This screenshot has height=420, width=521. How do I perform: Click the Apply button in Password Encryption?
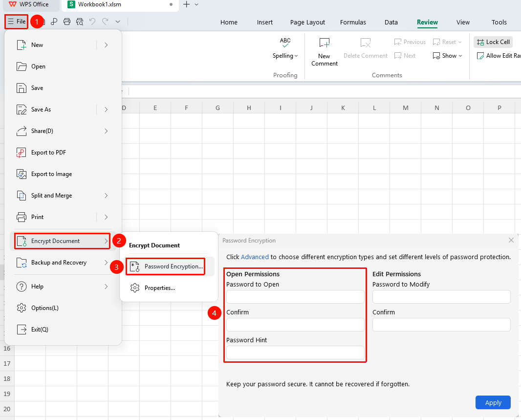click(x=493, y=402)
